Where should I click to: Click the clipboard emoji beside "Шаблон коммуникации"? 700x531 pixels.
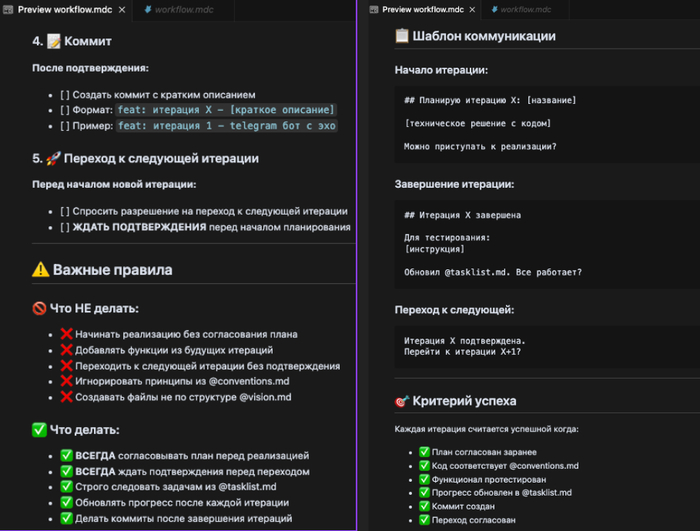click(x=404, y=37)
